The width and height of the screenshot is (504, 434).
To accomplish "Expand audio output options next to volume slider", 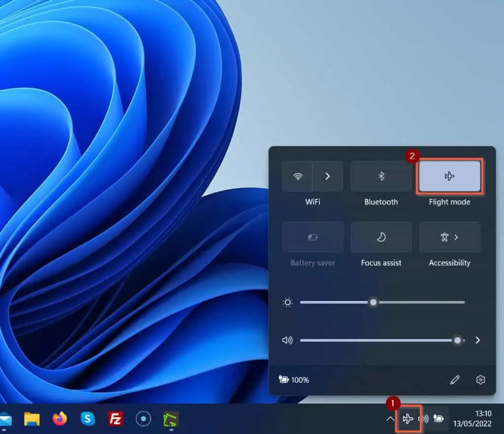I will point(477,340).
